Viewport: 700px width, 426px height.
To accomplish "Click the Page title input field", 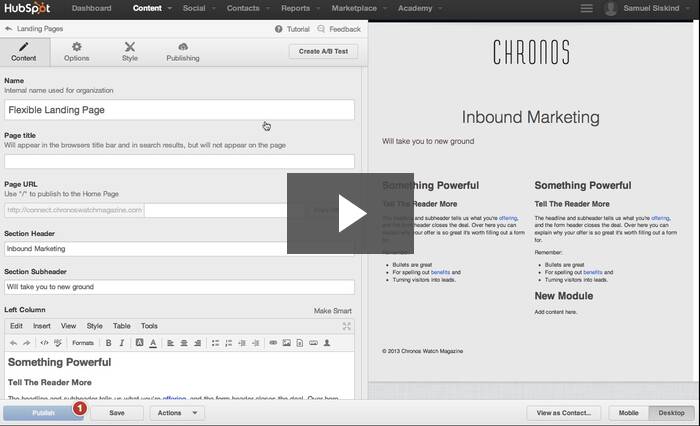I will [x=179, y=161].
